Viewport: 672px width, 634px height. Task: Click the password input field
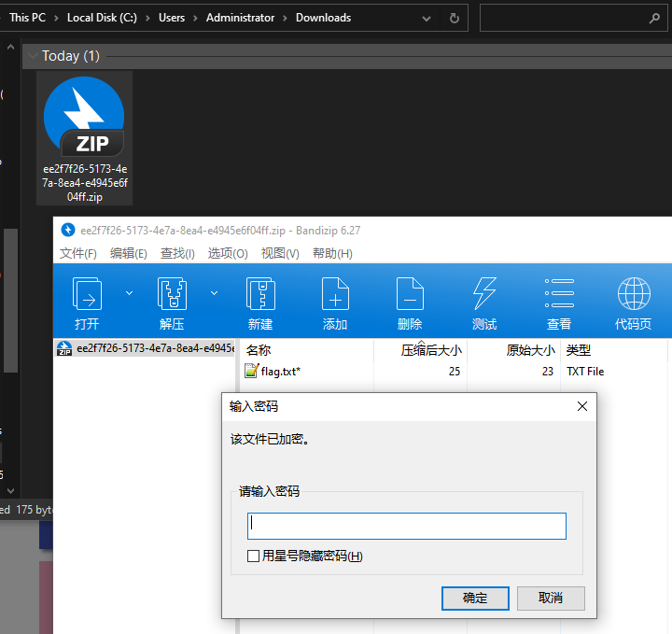click(x=407, y=526)
